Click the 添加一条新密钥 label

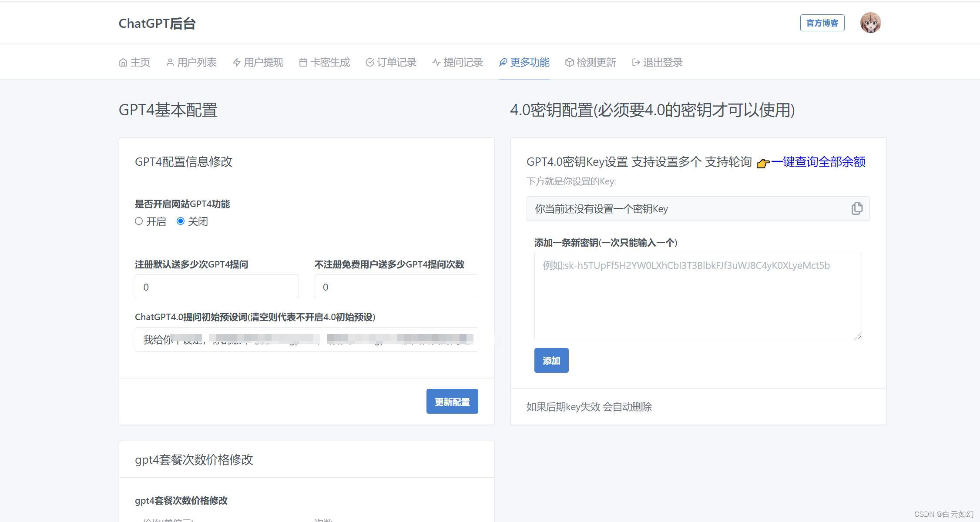[606, 243]
